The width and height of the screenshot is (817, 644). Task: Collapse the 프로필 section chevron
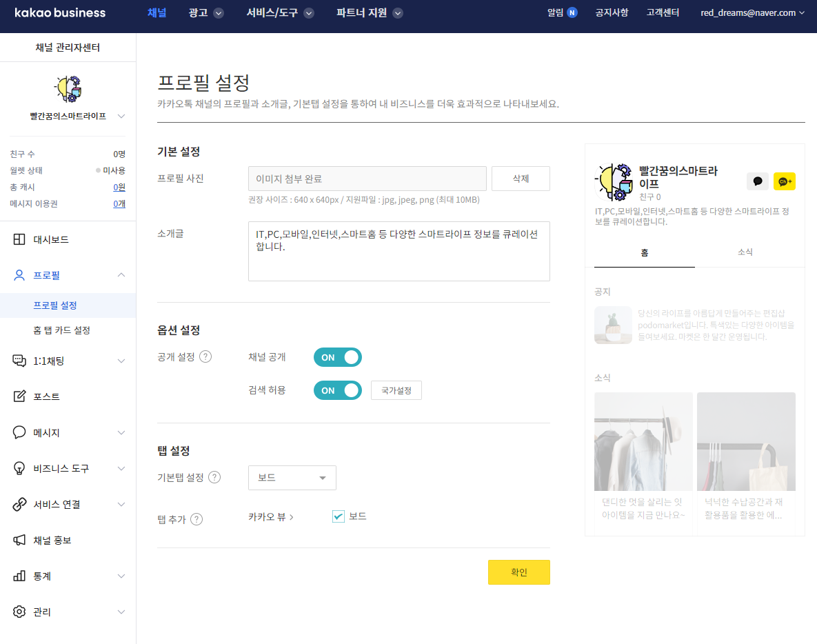click(x=121, y=275)
